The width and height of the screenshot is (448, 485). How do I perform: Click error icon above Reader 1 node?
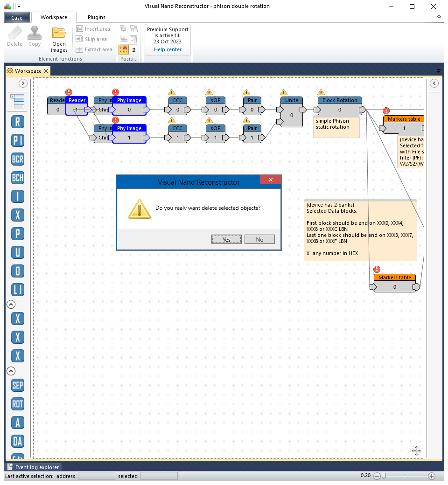click(69, 92)
